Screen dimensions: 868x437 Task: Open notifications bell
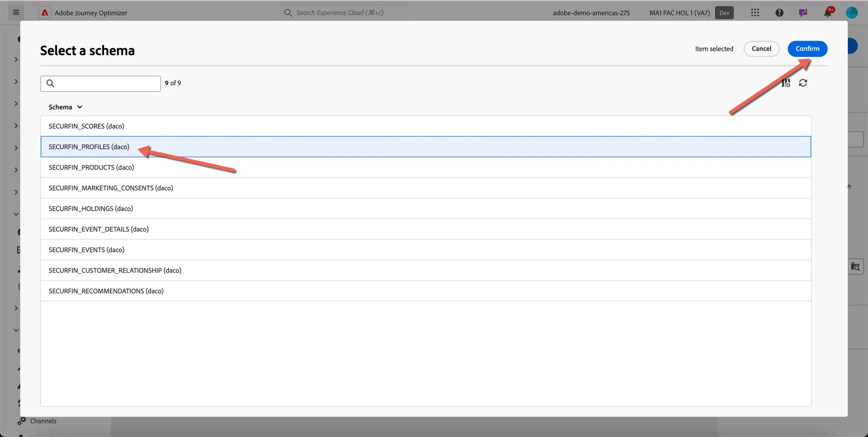point(828,13)
